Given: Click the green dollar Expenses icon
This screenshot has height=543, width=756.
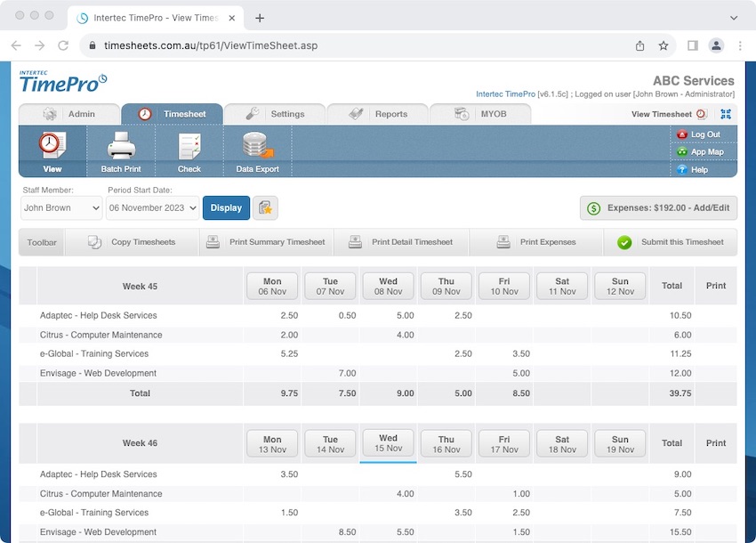Looking at the screenshot, I should tap(593, 208).
